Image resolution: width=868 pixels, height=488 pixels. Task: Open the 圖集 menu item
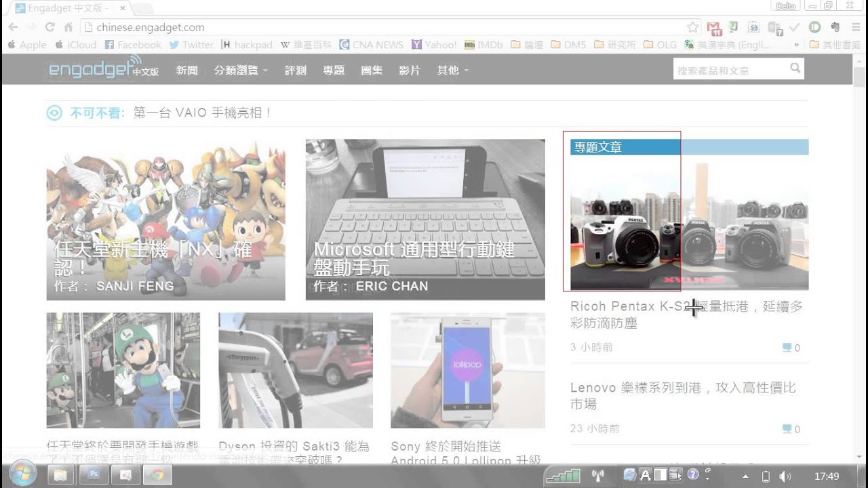click(372, 70)
